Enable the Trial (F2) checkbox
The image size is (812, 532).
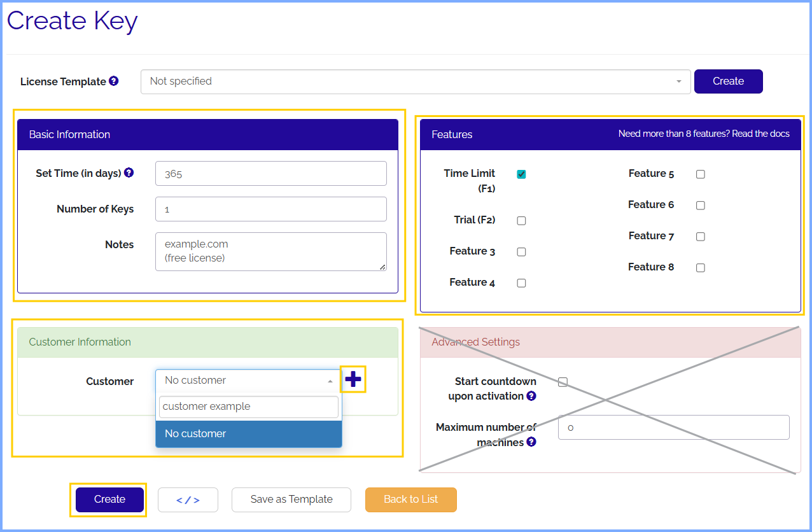coord(521,221)
